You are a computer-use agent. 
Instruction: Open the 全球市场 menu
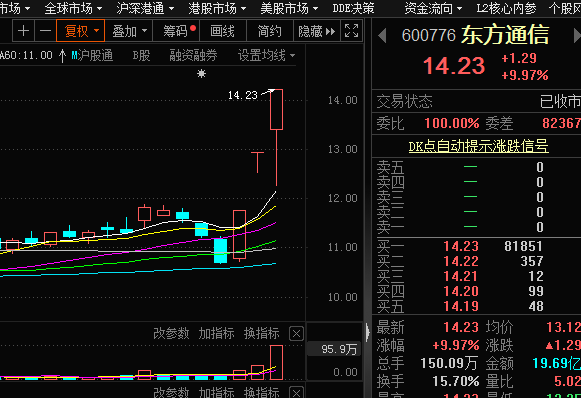click(x=73, y=8)
